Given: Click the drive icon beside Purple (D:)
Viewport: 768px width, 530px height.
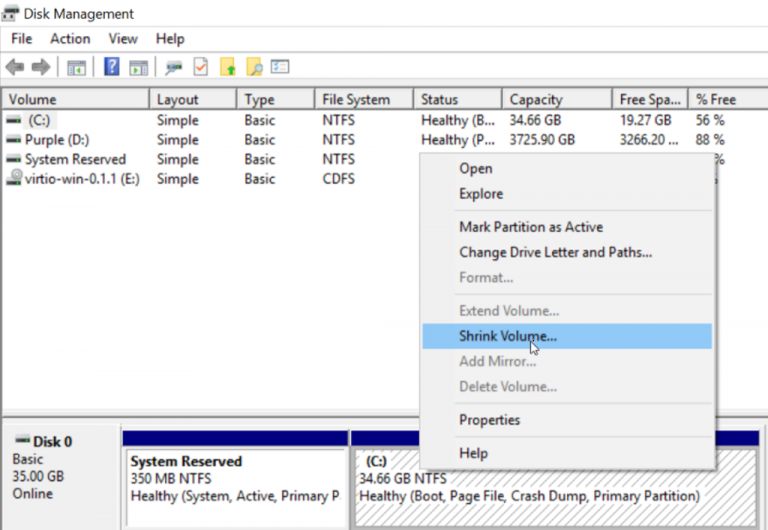Looking at the screenshot, I should (x=14, y=140).
